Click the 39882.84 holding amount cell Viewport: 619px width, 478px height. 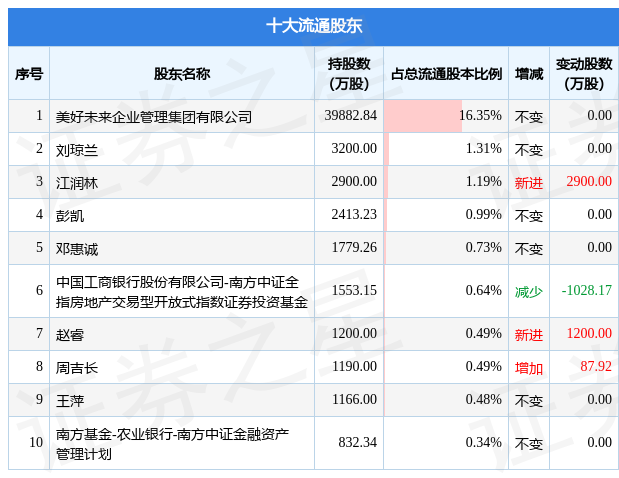[350, 116]
